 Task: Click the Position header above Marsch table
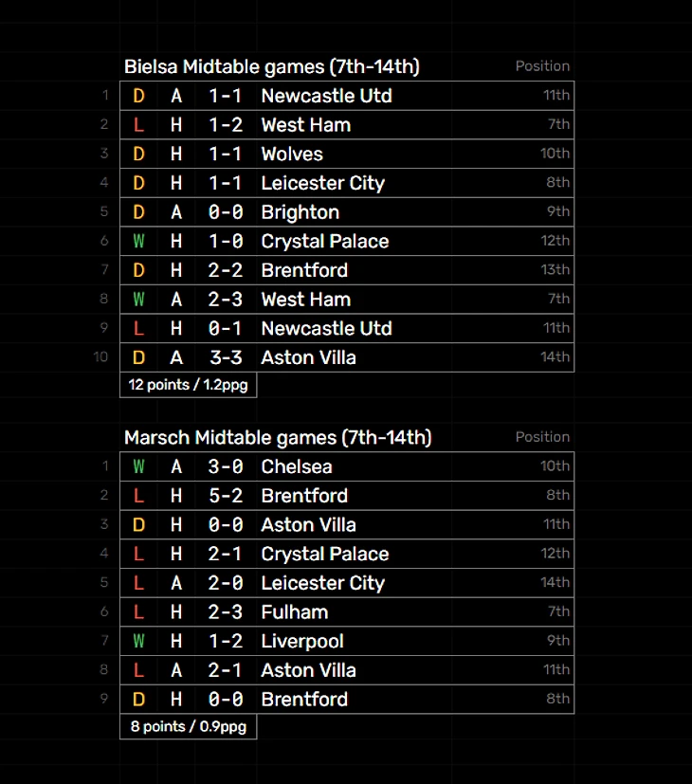[542, 437]
